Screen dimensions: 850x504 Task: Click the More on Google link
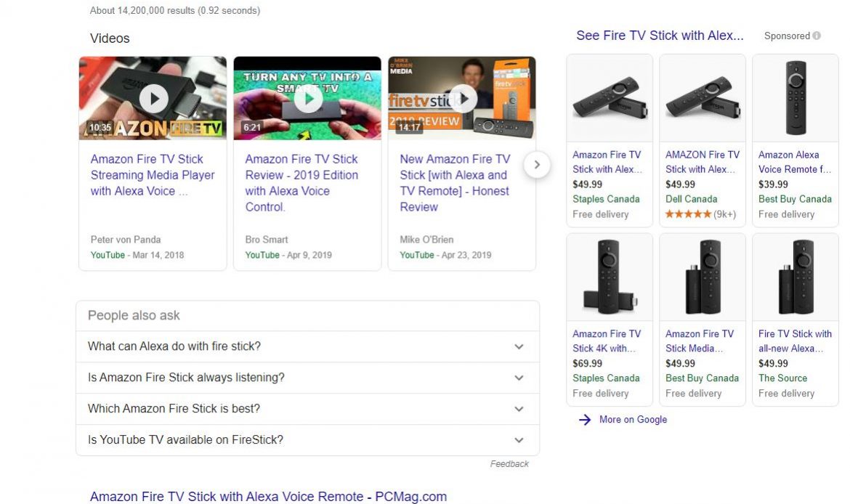[634, 420]
